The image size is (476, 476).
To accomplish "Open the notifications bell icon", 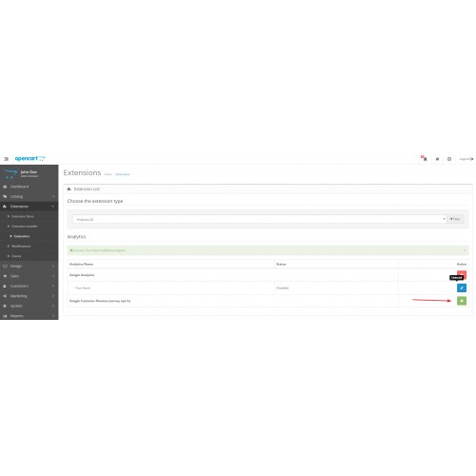I will point(425,158).
